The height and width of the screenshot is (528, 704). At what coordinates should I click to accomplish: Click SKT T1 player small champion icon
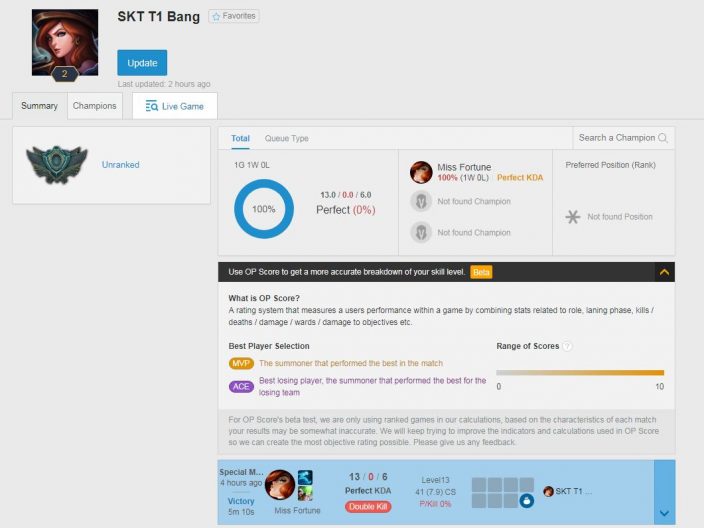click(548, 491)
